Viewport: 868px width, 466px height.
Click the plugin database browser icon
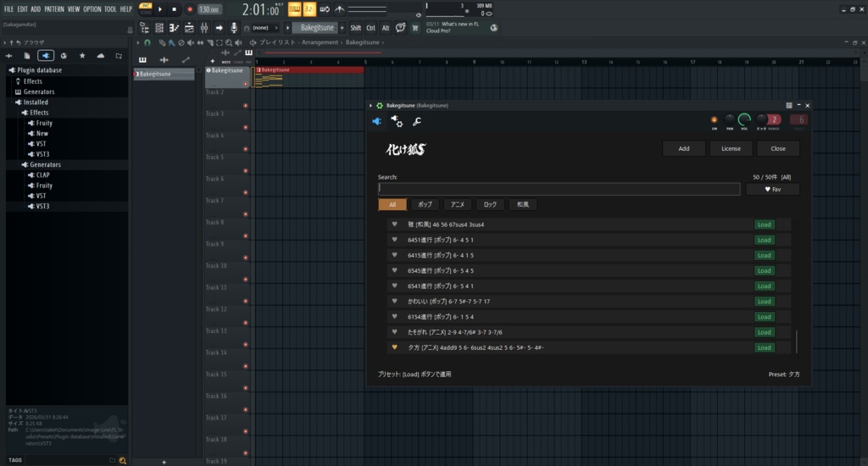tap(46, 55)
